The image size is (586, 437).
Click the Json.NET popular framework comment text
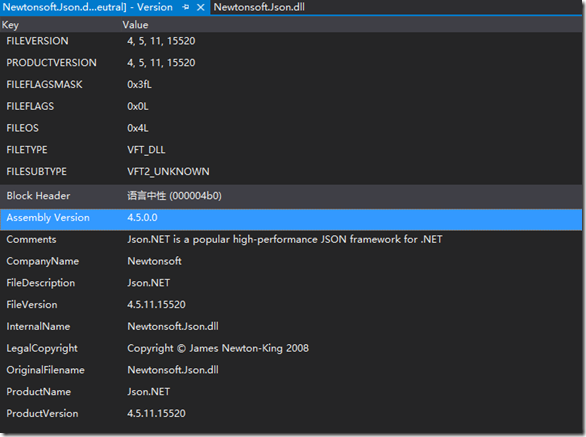click(284, 239)
